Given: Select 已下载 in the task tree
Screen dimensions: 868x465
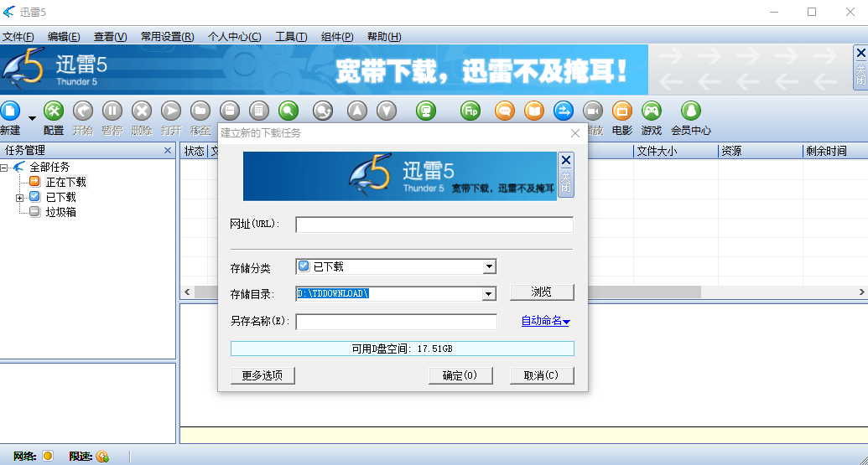Looking at the screenshot, I should click(x=61, y=198).
